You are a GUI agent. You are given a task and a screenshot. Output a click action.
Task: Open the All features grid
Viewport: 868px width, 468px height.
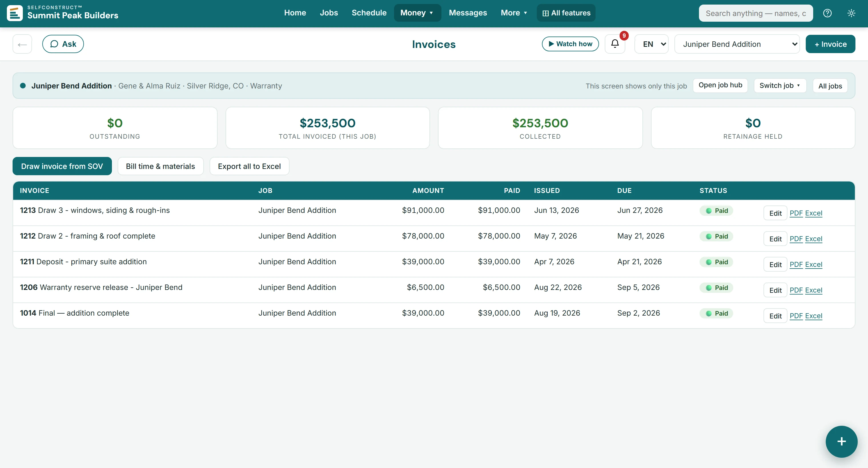[x=566, y=13]
